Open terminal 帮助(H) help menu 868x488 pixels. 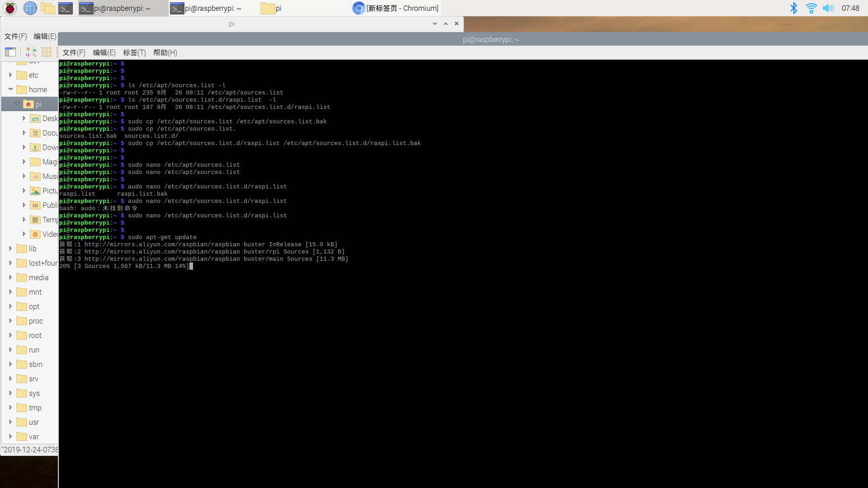165,52
